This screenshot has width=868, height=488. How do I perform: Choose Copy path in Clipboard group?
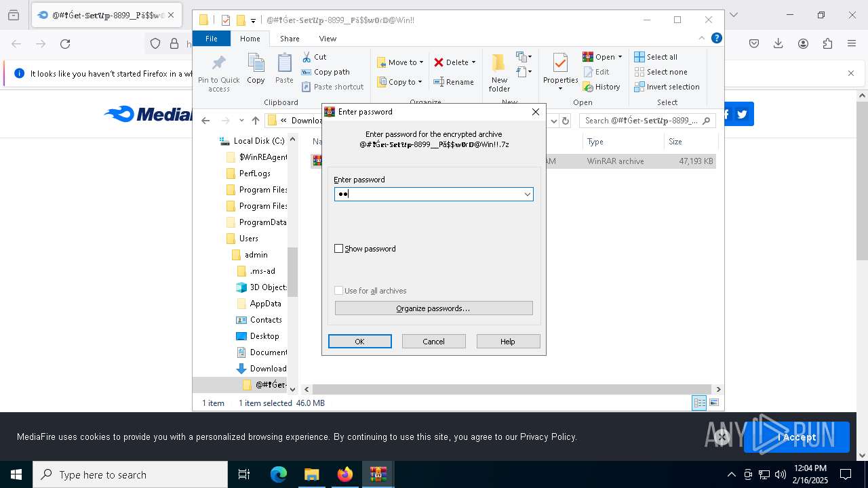325,72
